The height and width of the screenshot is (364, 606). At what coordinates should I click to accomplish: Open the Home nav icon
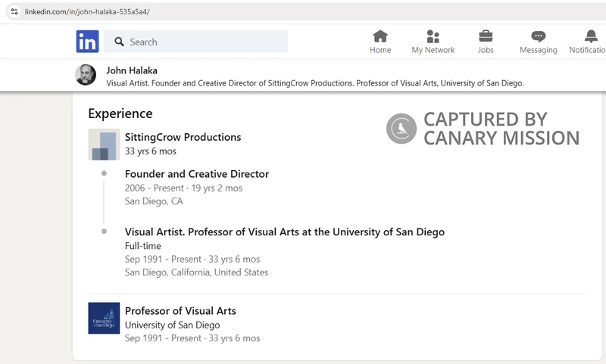pyautogui.click(x=380, y=36)
